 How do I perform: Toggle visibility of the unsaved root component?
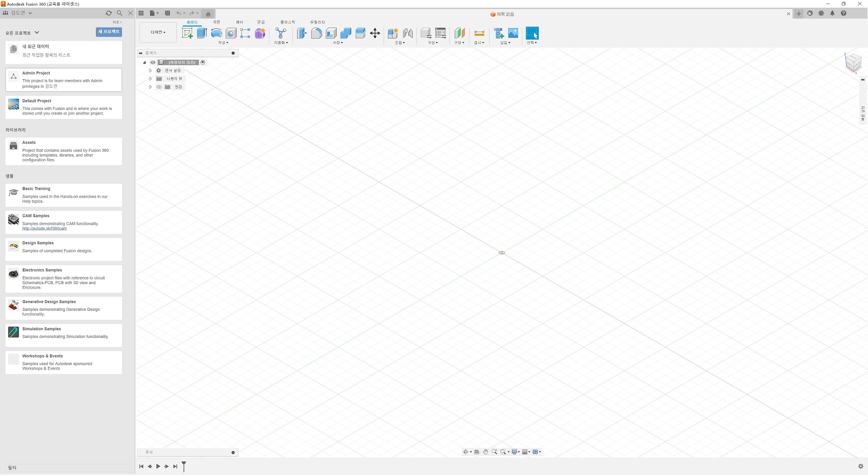[153, 62]
